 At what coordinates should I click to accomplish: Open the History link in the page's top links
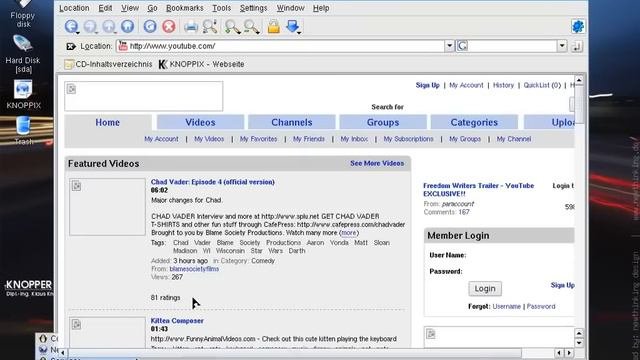pos(503,85)
